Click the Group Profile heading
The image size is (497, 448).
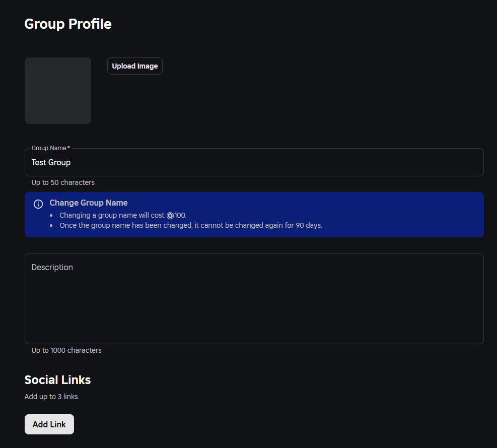click(68, 24)
